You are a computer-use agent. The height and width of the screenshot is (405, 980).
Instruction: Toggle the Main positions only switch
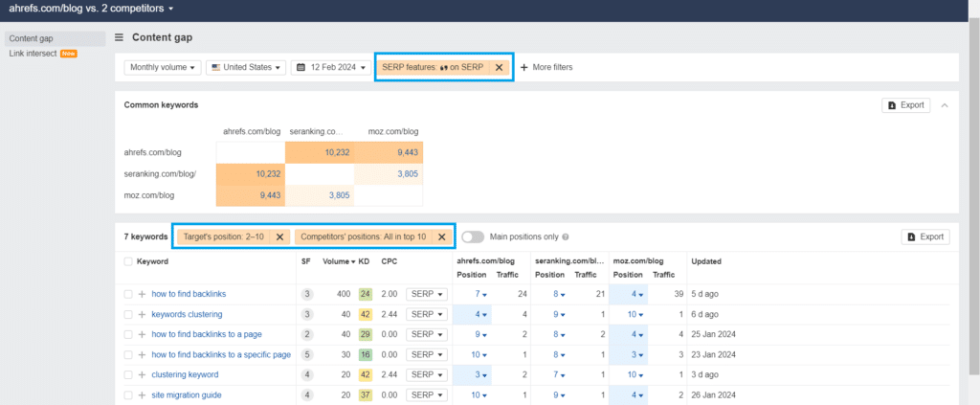point(473,236)
